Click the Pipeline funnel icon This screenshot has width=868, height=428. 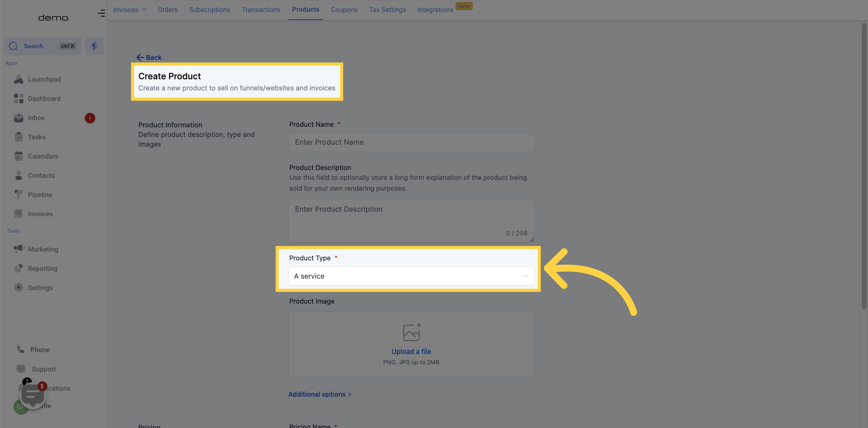[x=19, y=195]
